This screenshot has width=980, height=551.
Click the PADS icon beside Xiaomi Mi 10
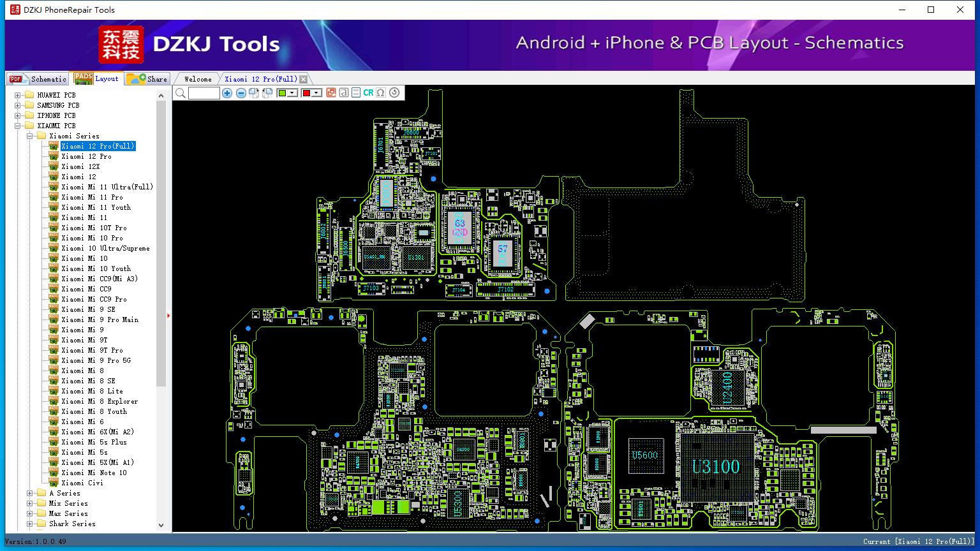pyautogui.click(x=54, y=258)
